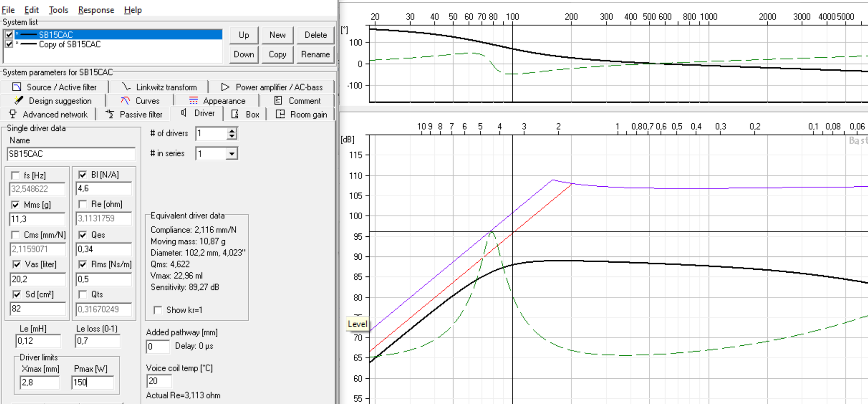The width and height of the screenshot is (868, 404).
Task: Click the Voice coil temp input field
Action: pyautogui.click(x=159, y=381)
